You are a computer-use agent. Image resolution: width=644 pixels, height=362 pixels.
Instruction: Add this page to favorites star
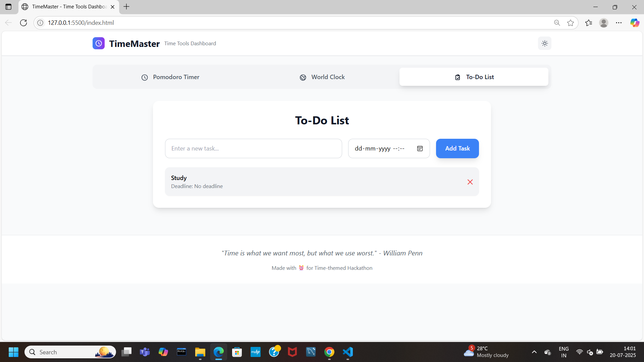coord(570,23)
